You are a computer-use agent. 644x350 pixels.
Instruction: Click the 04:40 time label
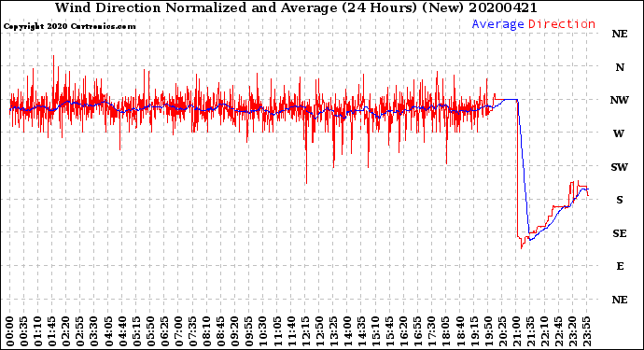(122, 331)
